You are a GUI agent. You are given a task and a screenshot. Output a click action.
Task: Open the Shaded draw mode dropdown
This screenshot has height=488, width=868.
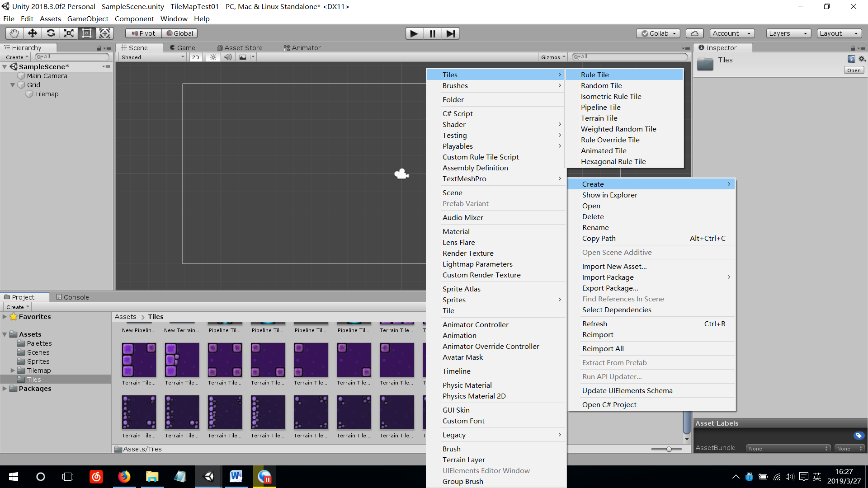click(152, 57)
